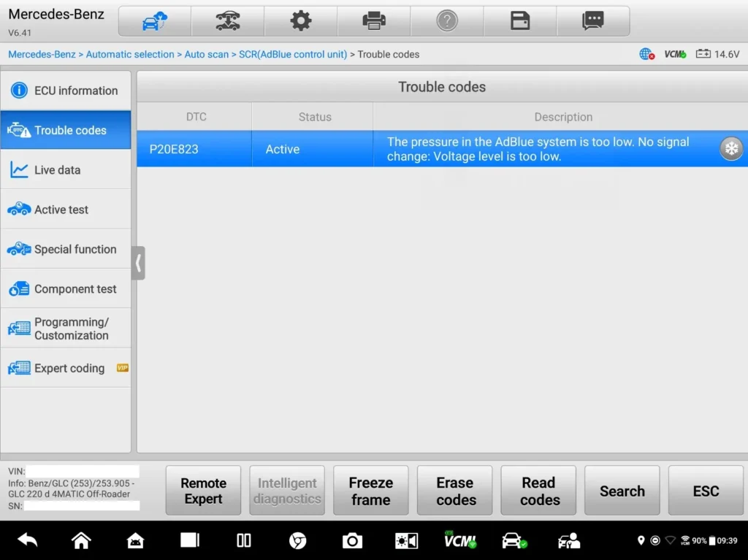Viewport: 748px width, 560px height.
Task: Open Programming/Customization menu
Action: click(66, 328)
